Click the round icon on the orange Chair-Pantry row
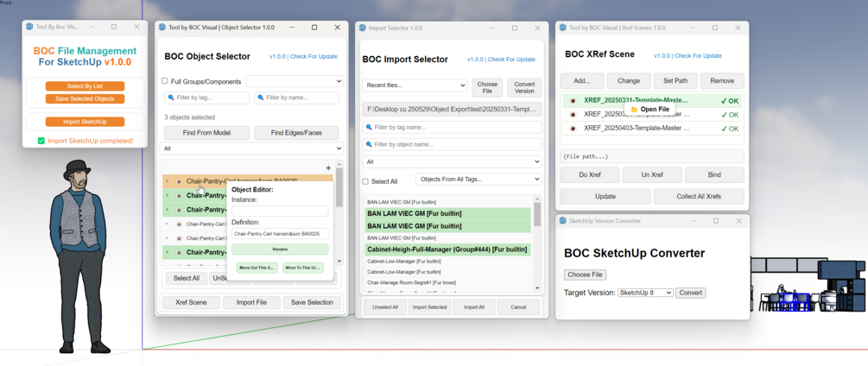868x366 pixels. pyautogui.click(x=179, y=180)
